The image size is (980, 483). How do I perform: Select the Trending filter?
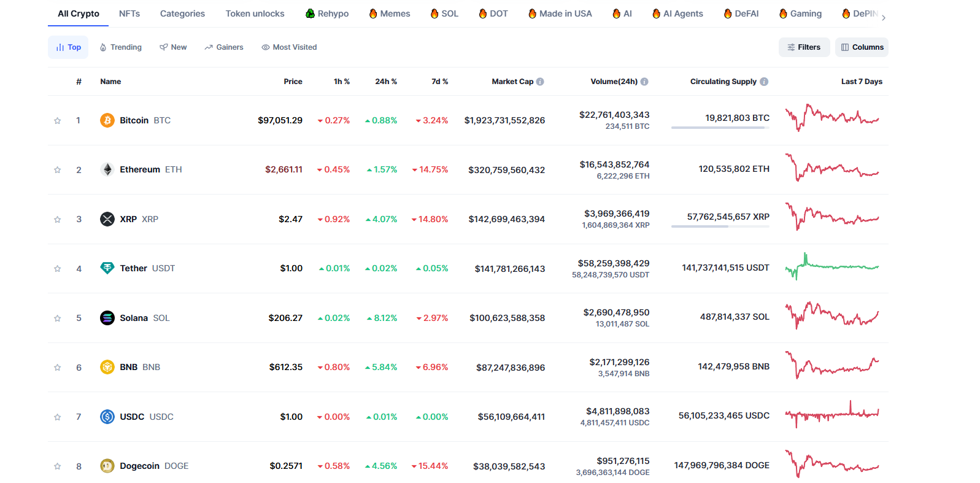[120, 47]
